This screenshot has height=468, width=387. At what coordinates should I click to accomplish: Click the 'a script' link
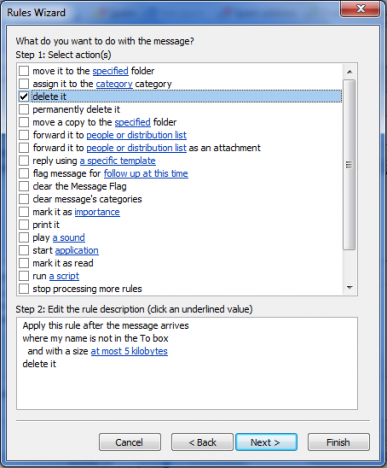click(x=64, y=276)
